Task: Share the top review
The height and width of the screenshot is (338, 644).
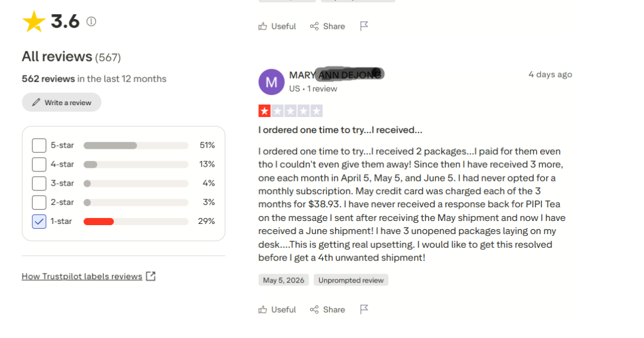Action: pyautogui.click(x=327, y=26)
